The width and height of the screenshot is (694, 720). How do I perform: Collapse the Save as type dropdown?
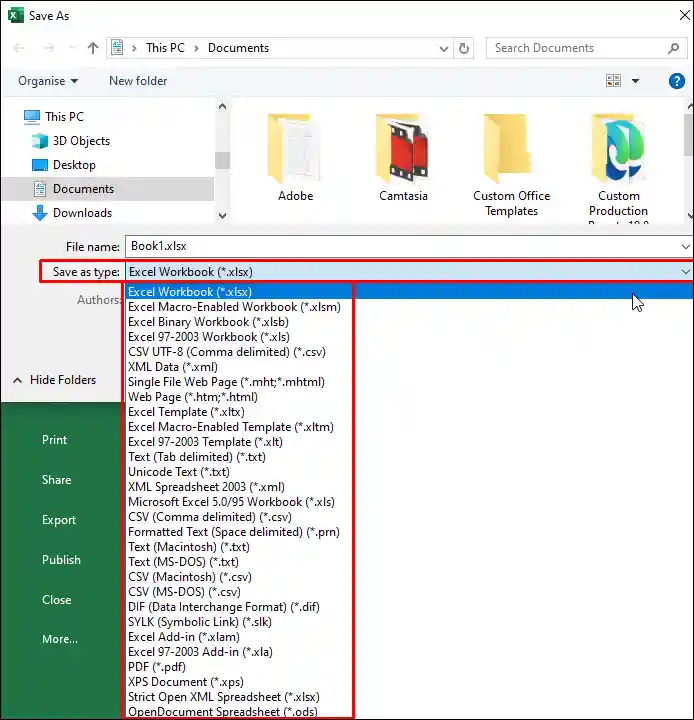coord(685,272)
